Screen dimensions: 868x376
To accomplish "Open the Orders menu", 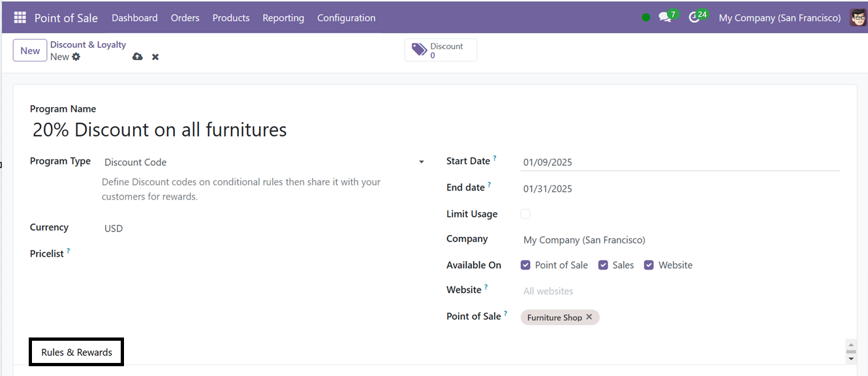I will tap(185, 18).
